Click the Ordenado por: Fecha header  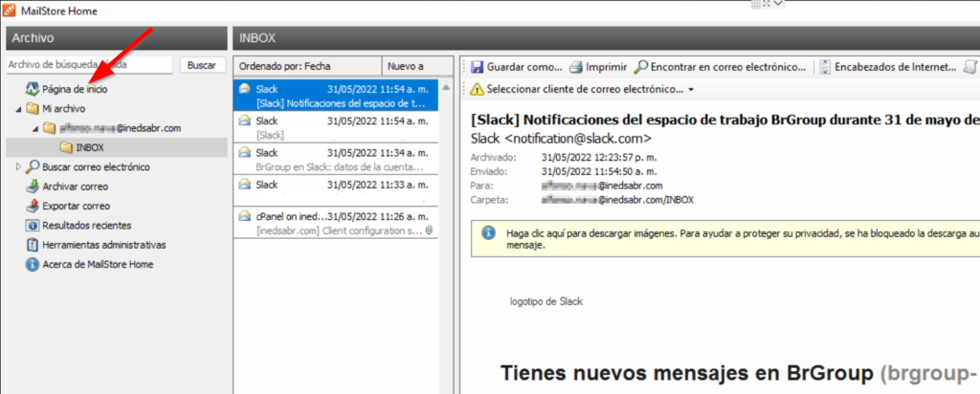[x=306, y=66]
